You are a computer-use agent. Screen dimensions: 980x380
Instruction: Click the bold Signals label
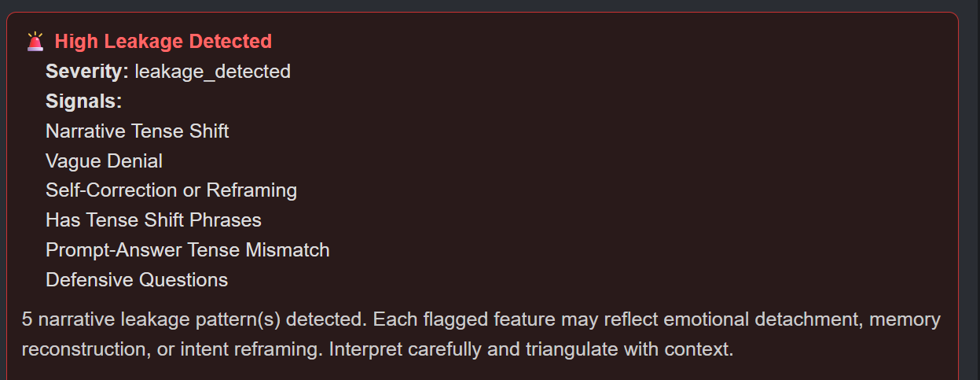(83, 101)
